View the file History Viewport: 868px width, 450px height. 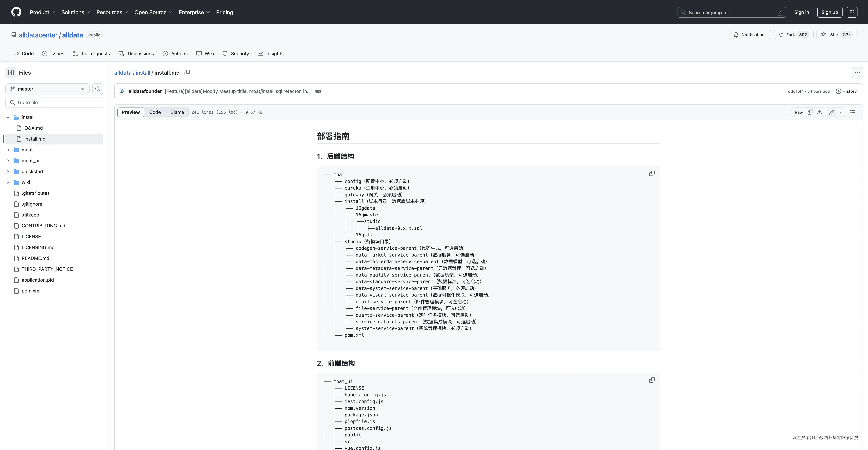846,91
